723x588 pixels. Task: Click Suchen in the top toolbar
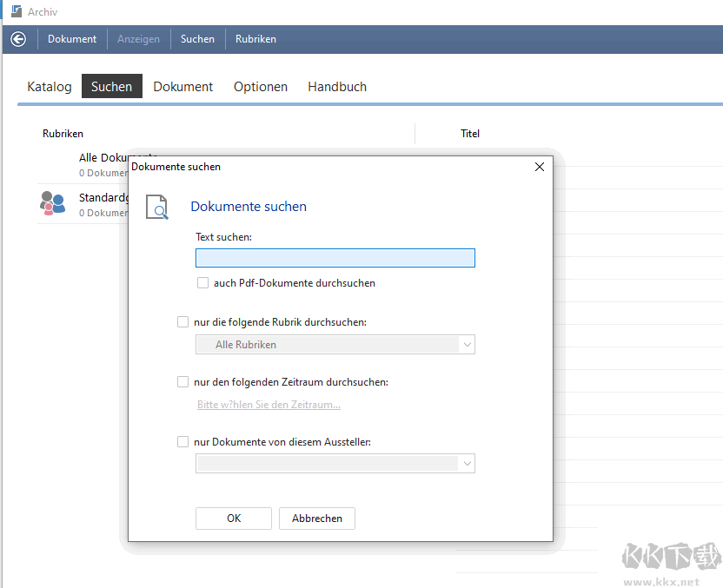pyautogui.click(x=197, y=39)
